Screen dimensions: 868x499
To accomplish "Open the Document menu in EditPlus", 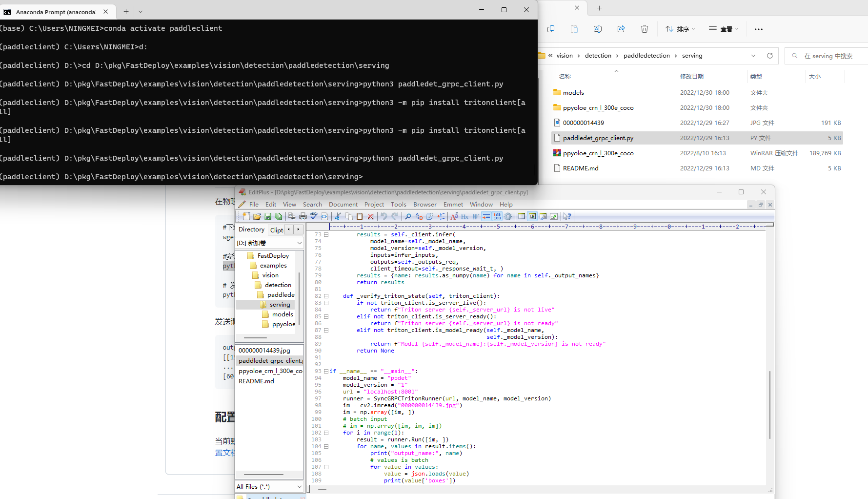I will (x=343, y=205).
